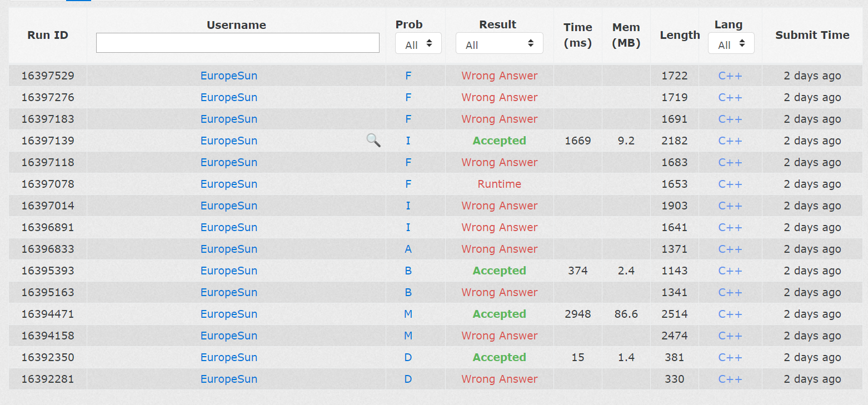Open problem I link for run 16397139
Image resolution: width=868 pixels, height=405 pixels.
coord(408,141)
